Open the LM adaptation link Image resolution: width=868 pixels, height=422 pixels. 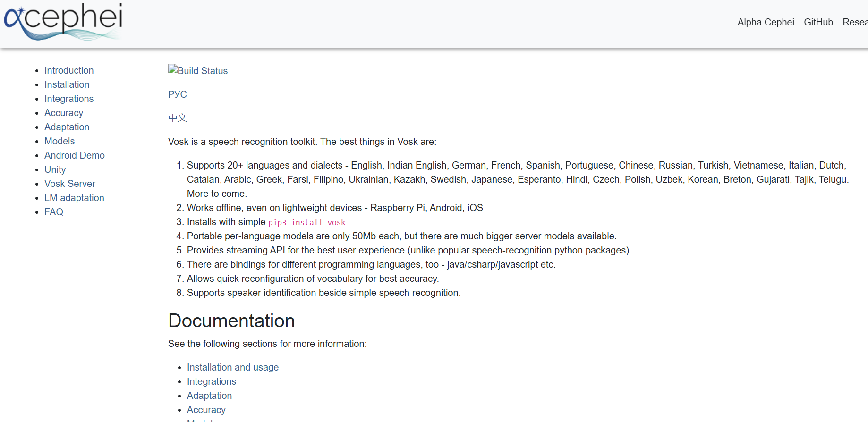74,198
